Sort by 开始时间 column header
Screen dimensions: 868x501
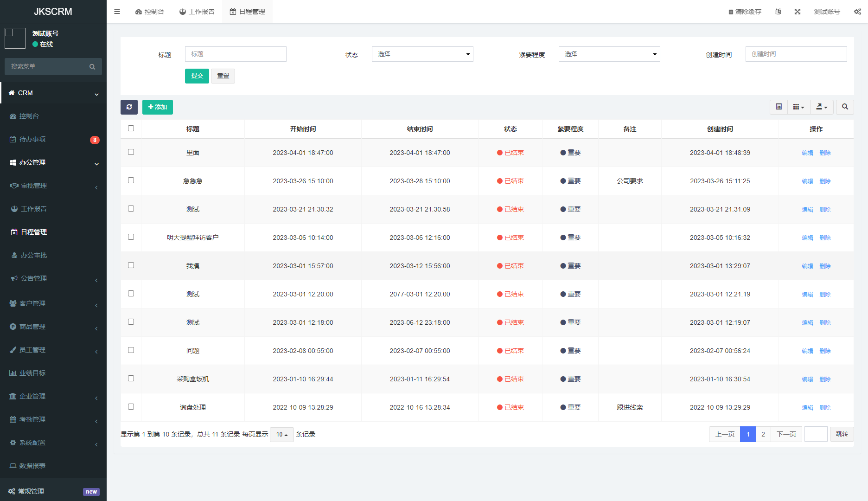(x=303, y=129)
